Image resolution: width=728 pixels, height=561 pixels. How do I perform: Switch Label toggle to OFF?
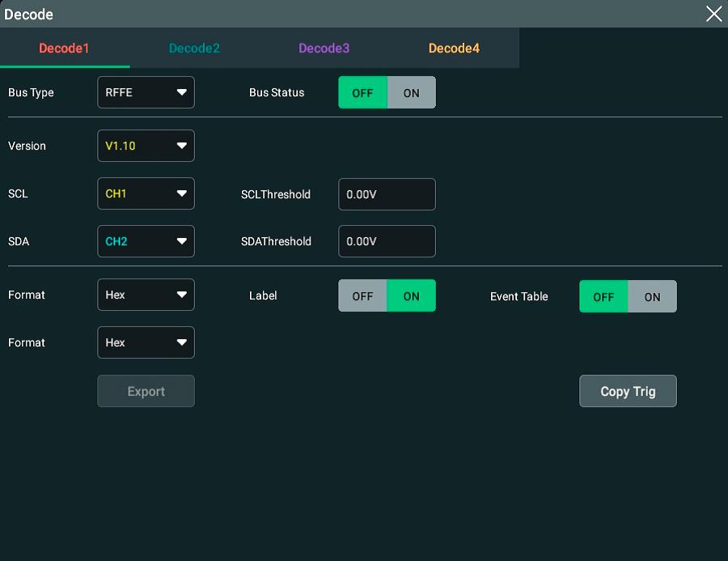[362, 296]
